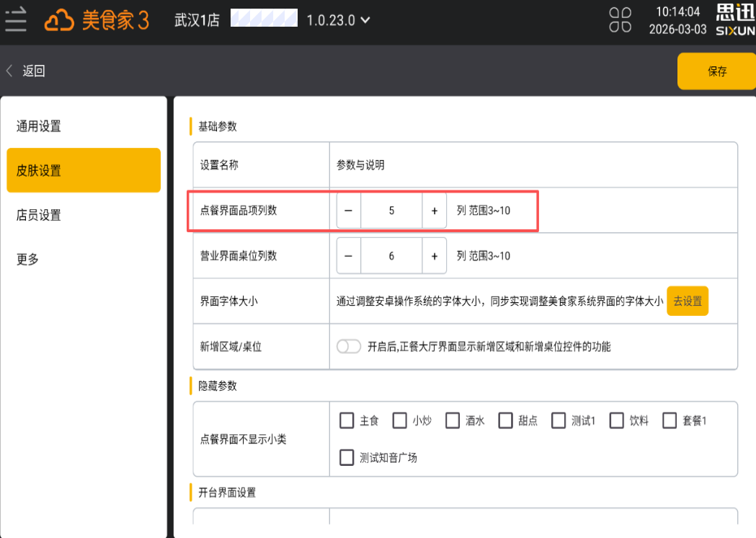This screenshot has width=756, height=538.
Task: Increase 点餐界面品项列数 with plus button
Action: (x=434, y=211)
